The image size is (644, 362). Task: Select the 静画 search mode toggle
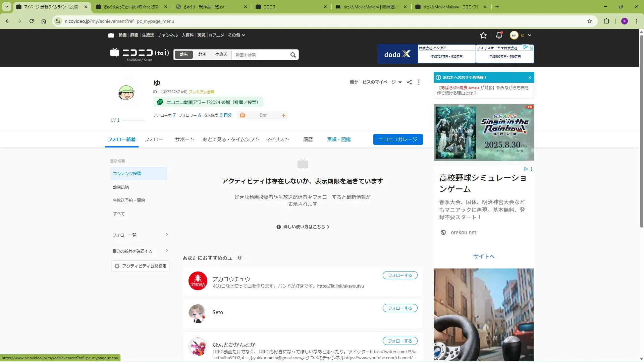[x=202, y=55]
